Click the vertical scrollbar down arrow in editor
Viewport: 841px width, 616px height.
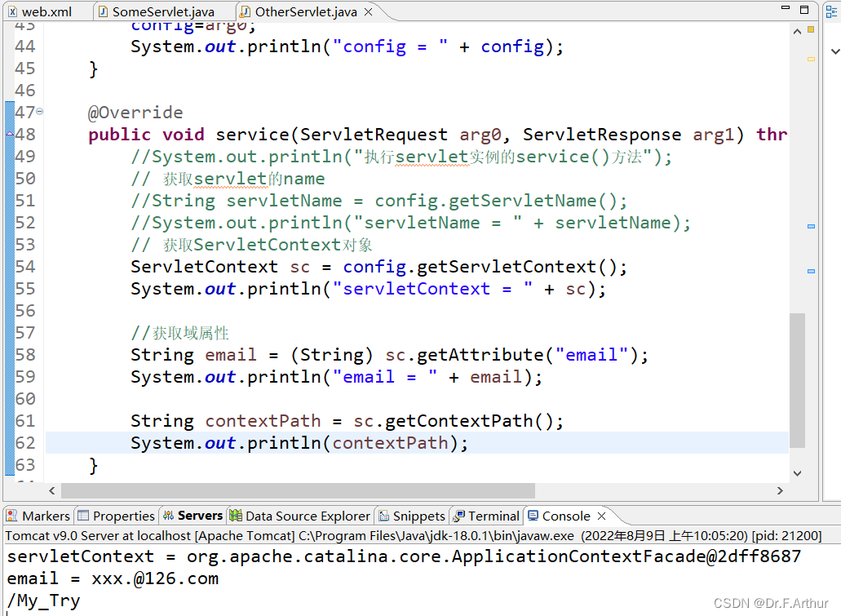coord(797,473)
